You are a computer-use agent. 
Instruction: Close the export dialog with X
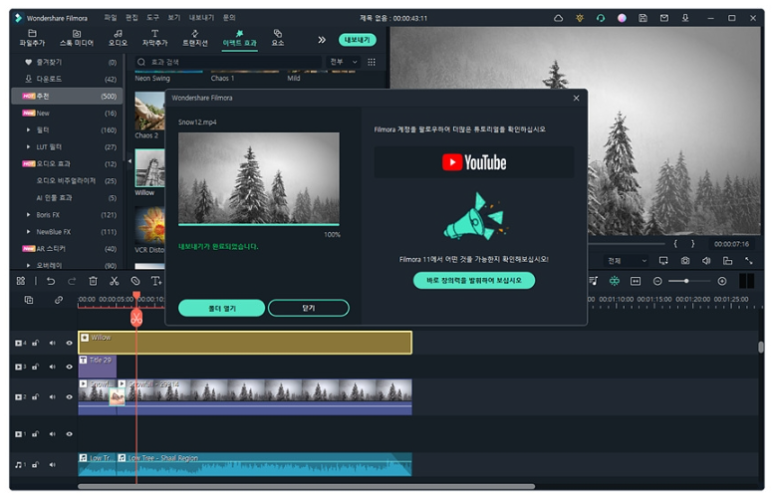pos(576,98)
